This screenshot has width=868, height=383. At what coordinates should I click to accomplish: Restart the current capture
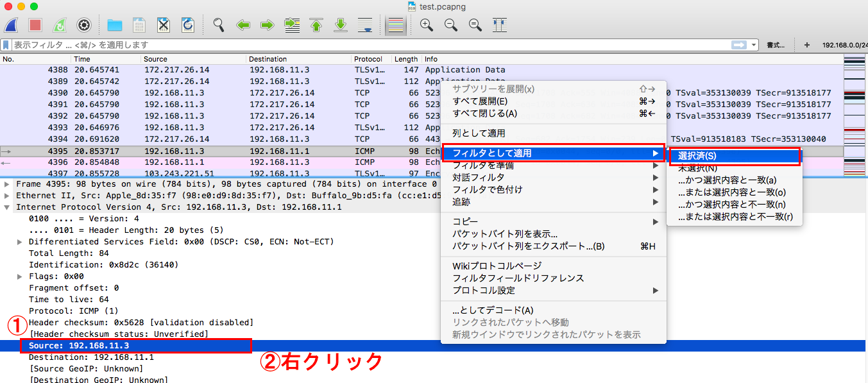pos(59,26)
